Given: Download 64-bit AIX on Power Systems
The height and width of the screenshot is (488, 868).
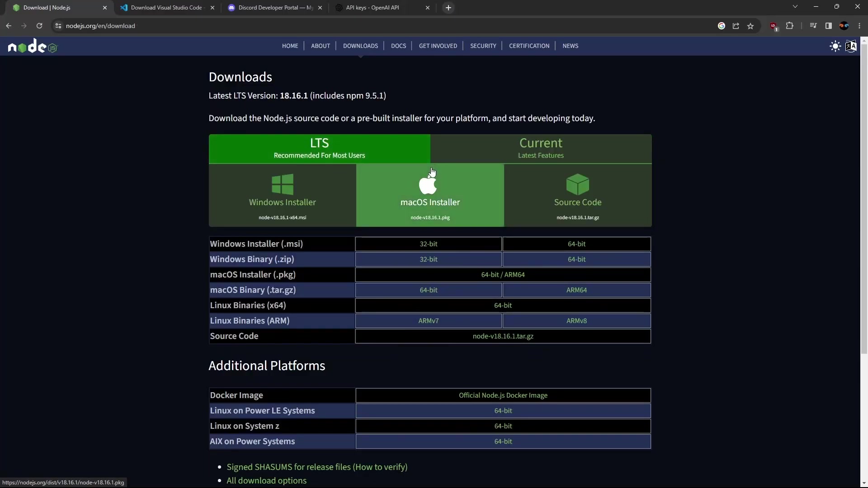Looking at the screenshot, I should tap(503, 441).
